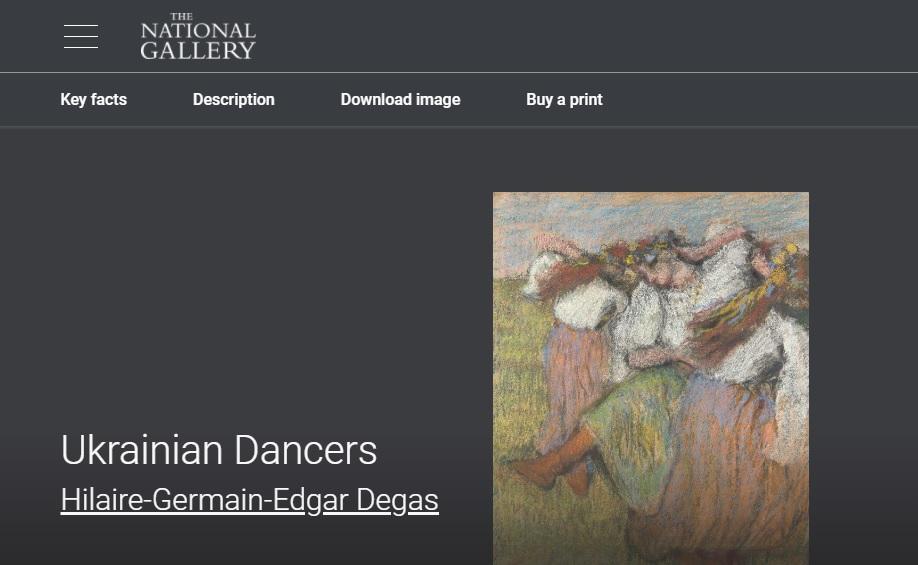The height and width of the screenshot is (565, 918).
Task: Select Buy a print
Action: point(564,100)
